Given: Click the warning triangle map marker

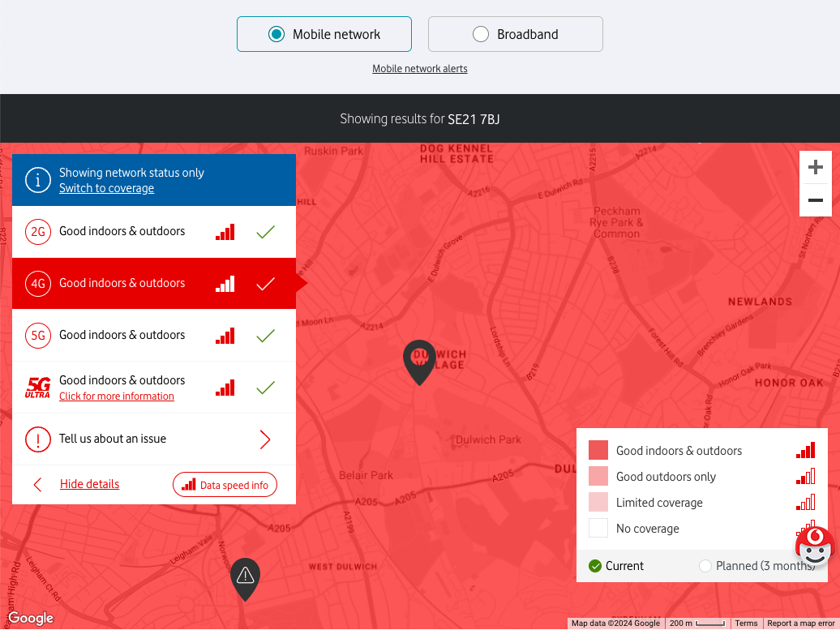Looking at the screenshot, I should point(246,576).
